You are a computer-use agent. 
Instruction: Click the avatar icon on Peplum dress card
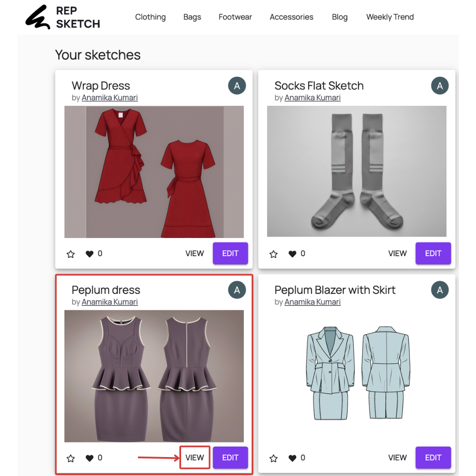click(x=237, y=290)
